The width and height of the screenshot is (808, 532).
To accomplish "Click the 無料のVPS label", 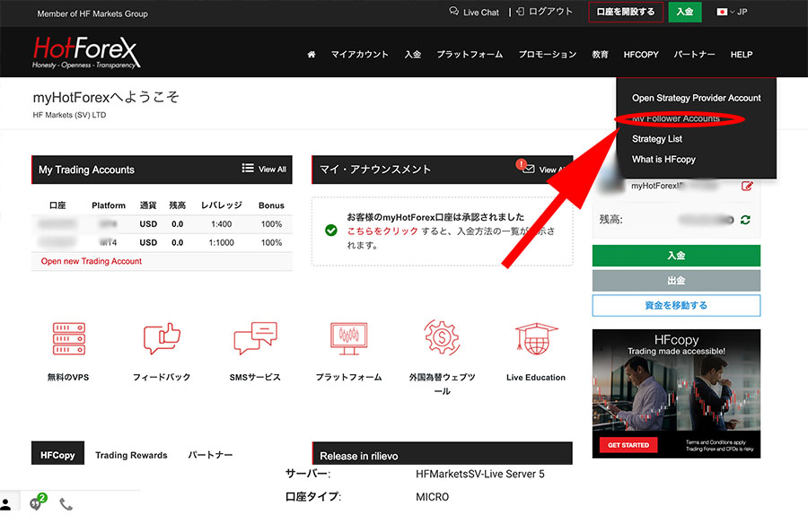I will (68, 378).
